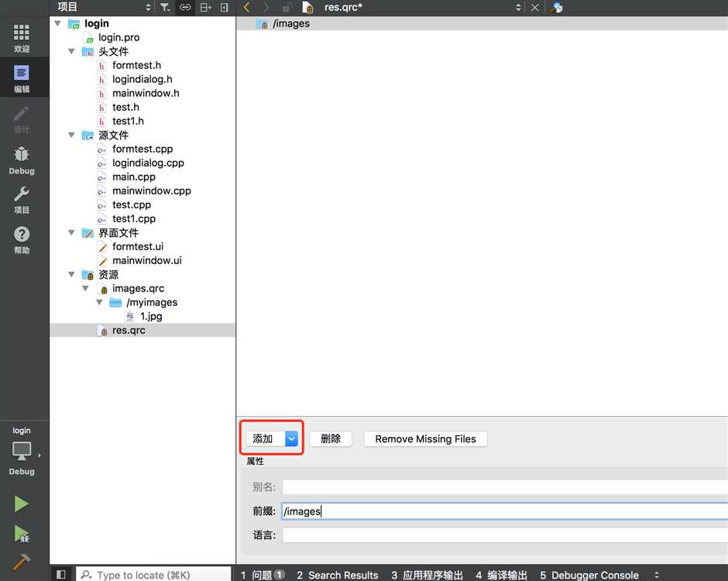Open the 问题 issues pane
The height and width of the screenshot is (581, 728).
263,575
